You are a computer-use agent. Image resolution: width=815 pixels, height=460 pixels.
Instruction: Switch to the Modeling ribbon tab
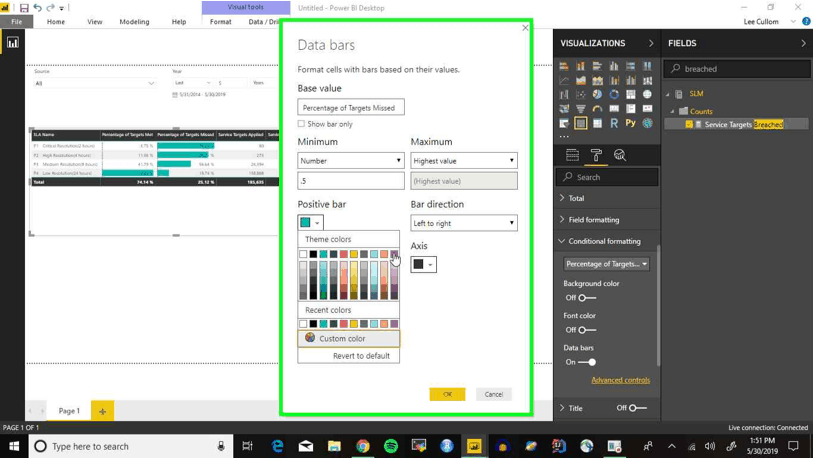coord(134,22)
